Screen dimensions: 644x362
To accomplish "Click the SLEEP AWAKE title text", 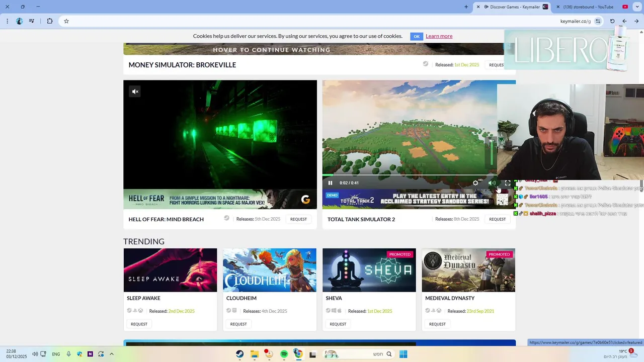I will 143,298.
